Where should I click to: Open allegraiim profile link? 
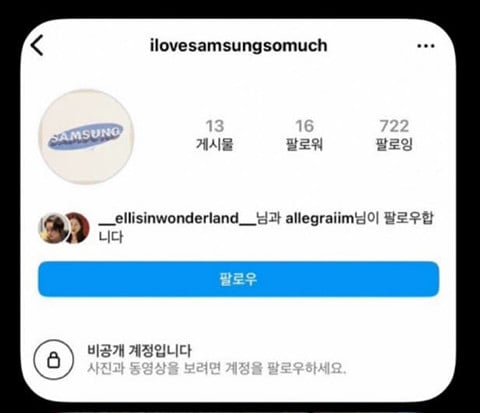[x=319, y=218]
